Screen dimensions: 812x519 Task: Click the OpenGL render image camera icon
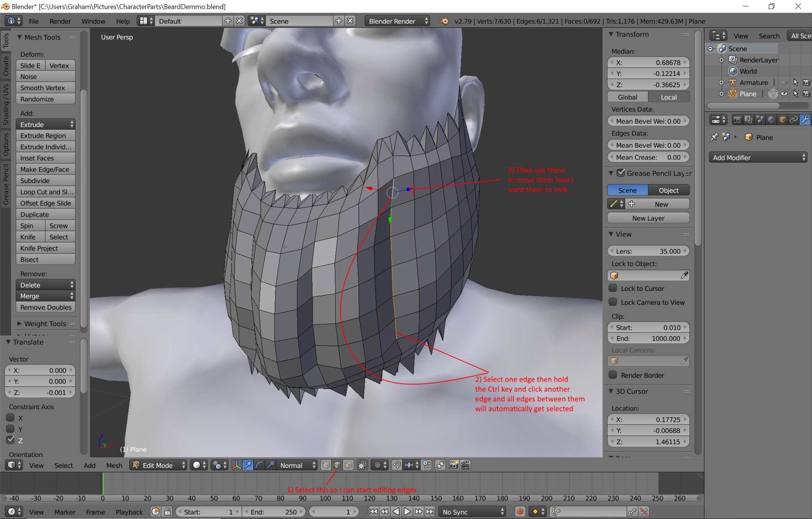(454, 465)
